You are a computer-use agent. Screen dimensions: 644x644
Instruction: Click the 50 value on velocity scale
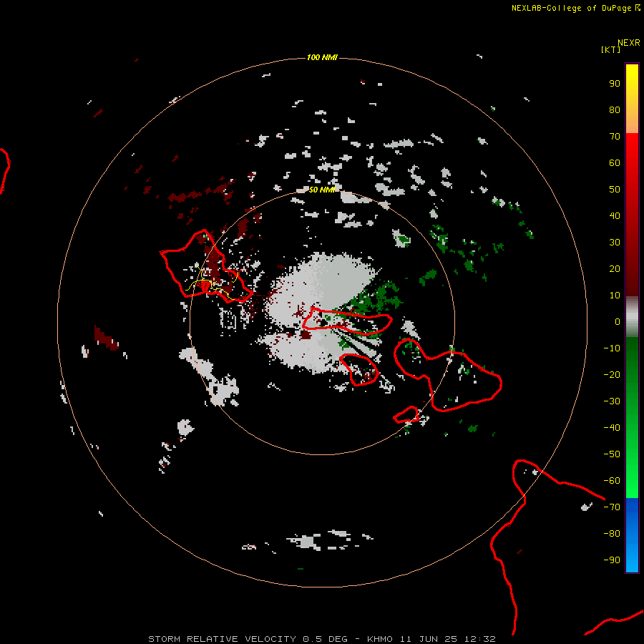point(615,190)
